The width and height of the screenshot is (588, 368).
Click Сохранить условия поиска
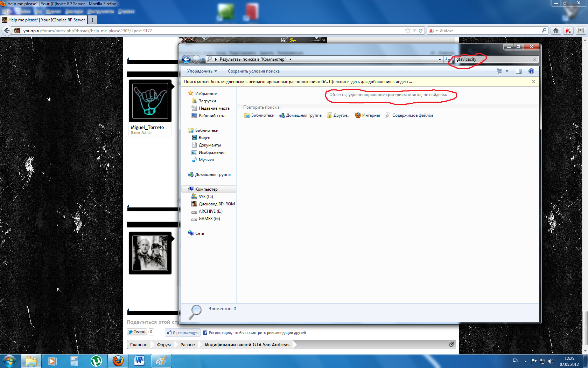[x=254, y=71]
